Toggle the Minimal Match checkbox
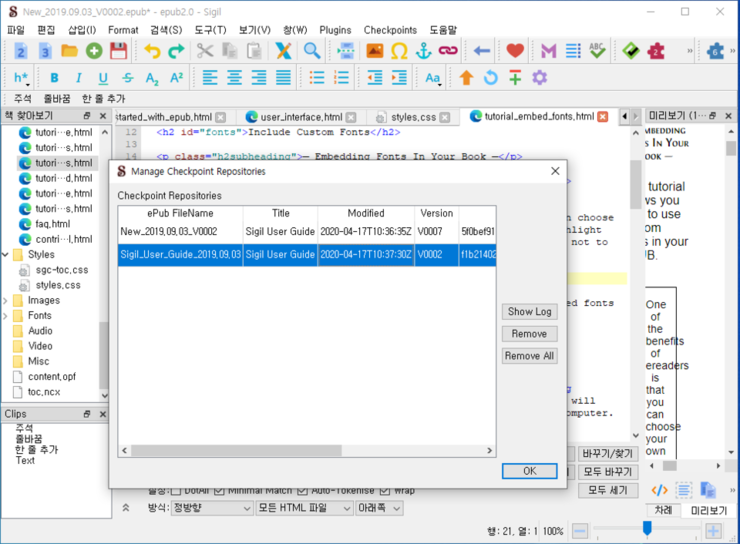Viewport: 740px width, 544px height. point(219,492)
